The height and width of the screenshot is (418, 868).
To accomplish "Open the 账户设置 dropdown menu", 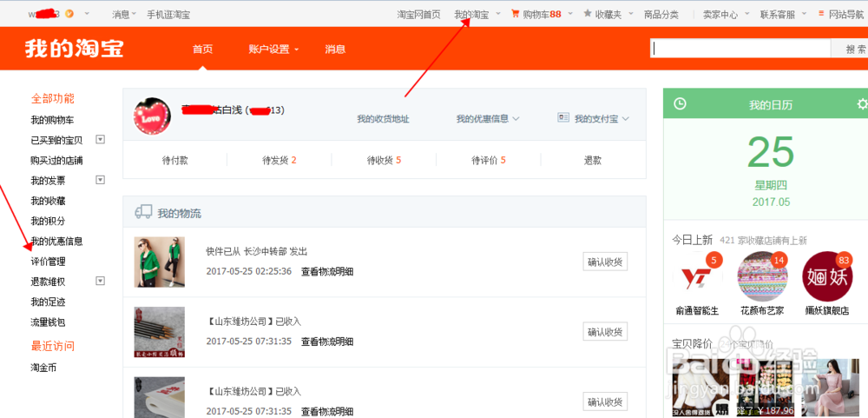I will tap(273, 50).
